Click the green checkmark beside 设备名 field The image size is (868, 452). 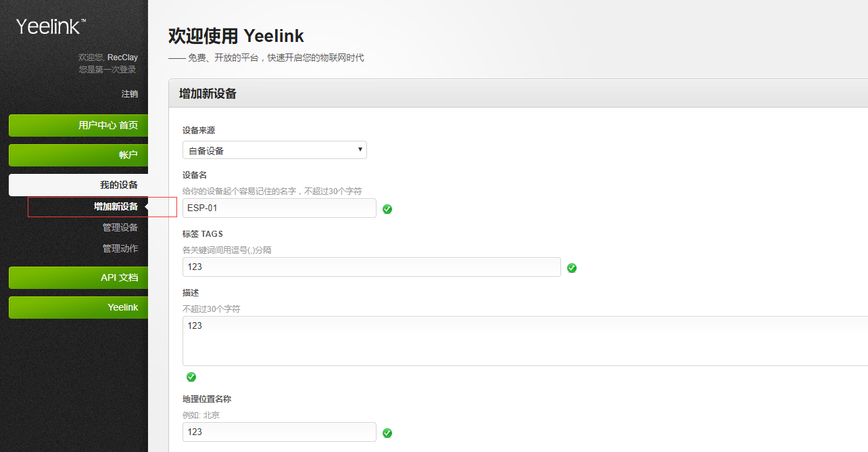(x=387, y=210)
